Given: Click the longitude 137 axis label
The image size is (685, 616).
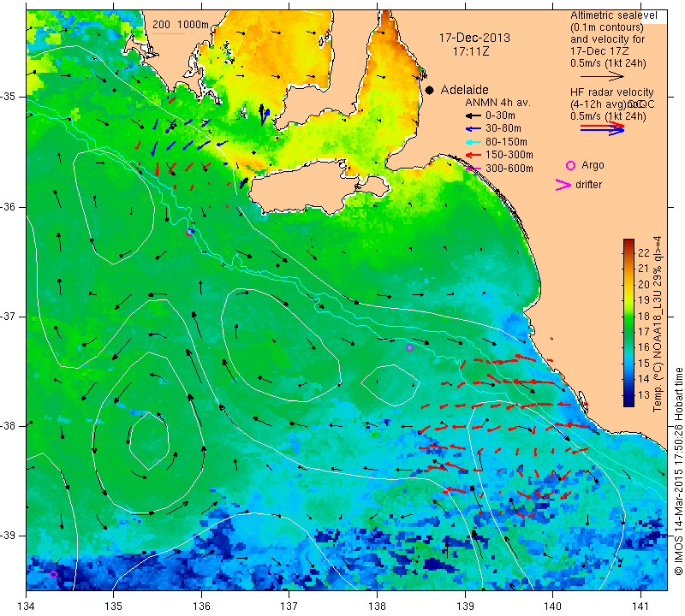Looking at the screenshot, I should (289, 606).
